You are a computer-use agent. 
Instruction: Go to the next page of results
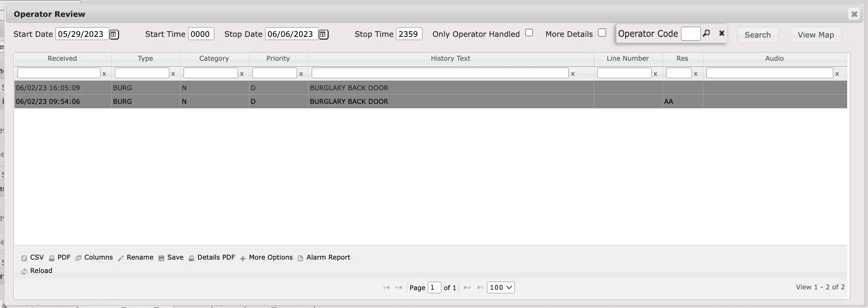tap(467, 288)
